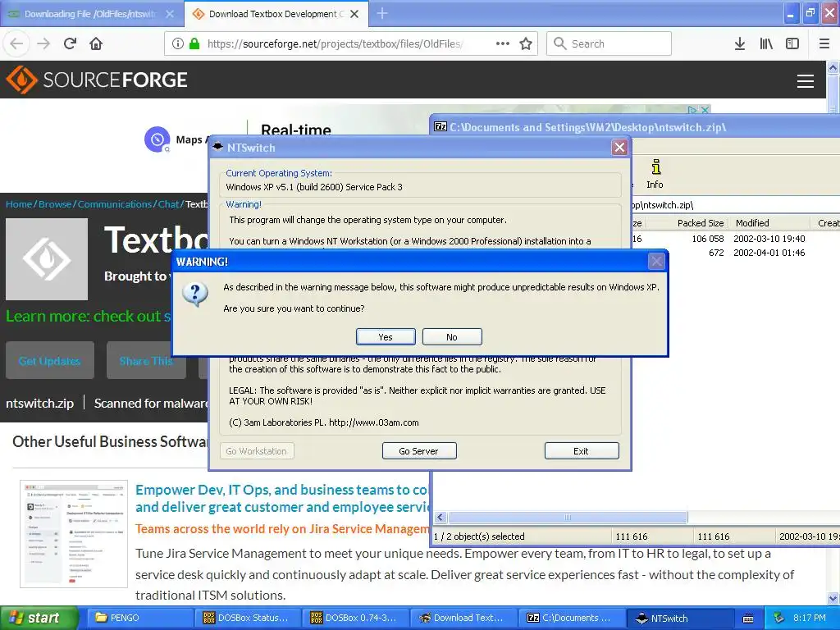Switch to C:\Documents 7-Zip taskbar item
This screenshot has height=630, width=840.
click(x=572, y=618)
